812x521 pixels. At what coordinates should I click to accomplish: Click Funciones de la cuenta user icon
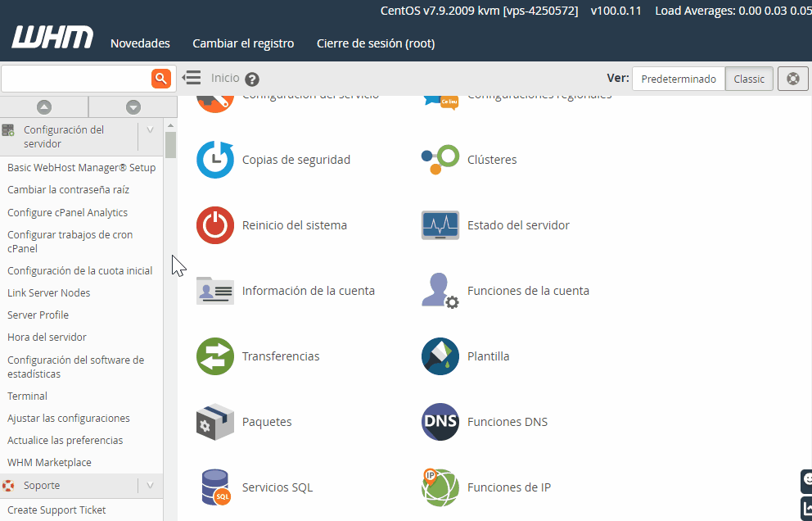[440, 291]
